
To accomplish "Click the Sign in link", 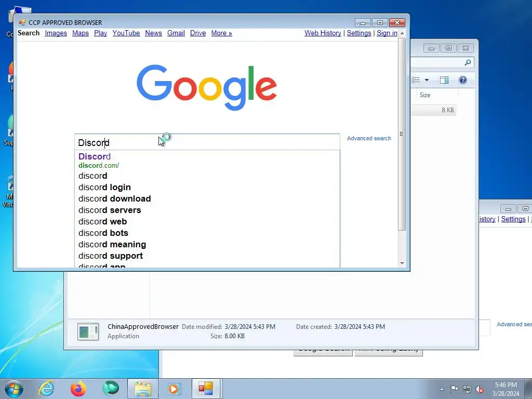I will (x=387, y=33).
